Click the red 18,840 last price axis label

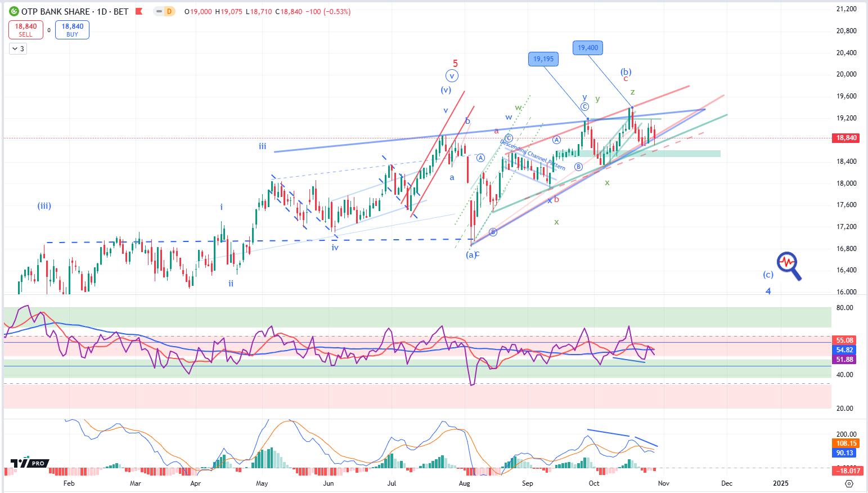click(847, 138)
